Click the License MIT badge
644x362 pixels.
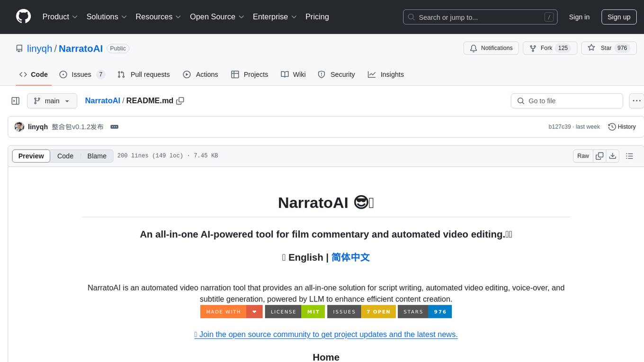[295, 312]
